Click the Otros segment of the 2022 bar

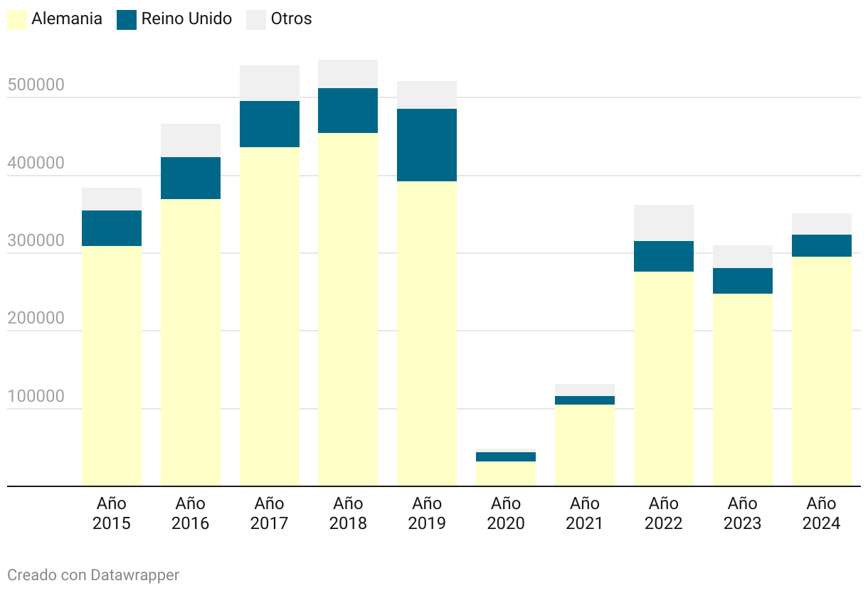pyautogui.click(x=664, y=223)
